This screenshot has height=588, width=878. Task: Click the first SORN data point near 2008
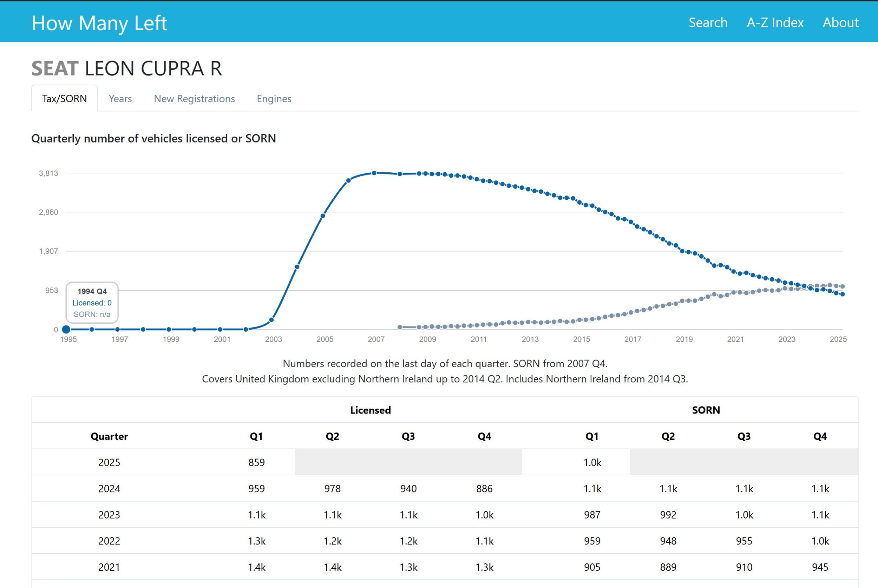click(400, 327)
